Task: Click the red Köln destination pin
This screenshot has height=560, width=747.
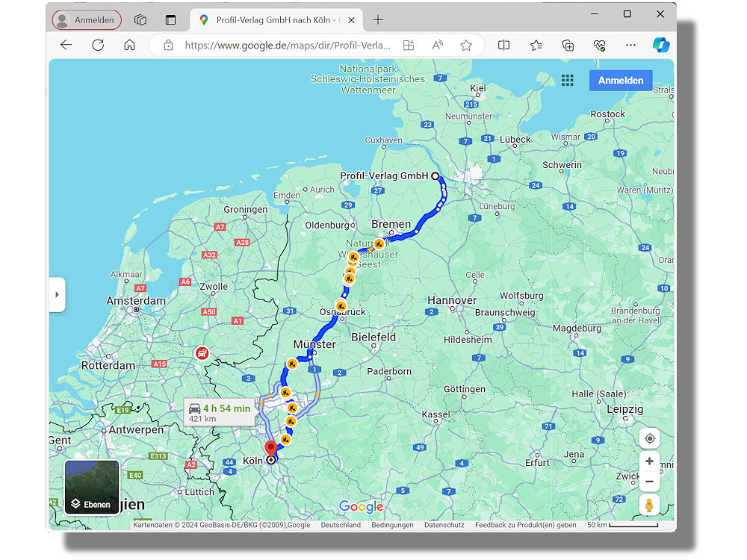Action: click(270, 449)
